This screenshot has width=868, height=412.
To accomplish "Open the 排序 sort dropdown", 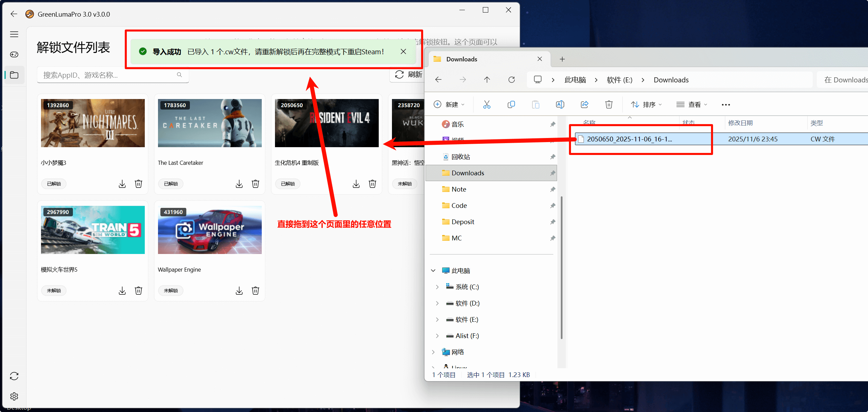I will pyautogui.click(x=646, y=104).
